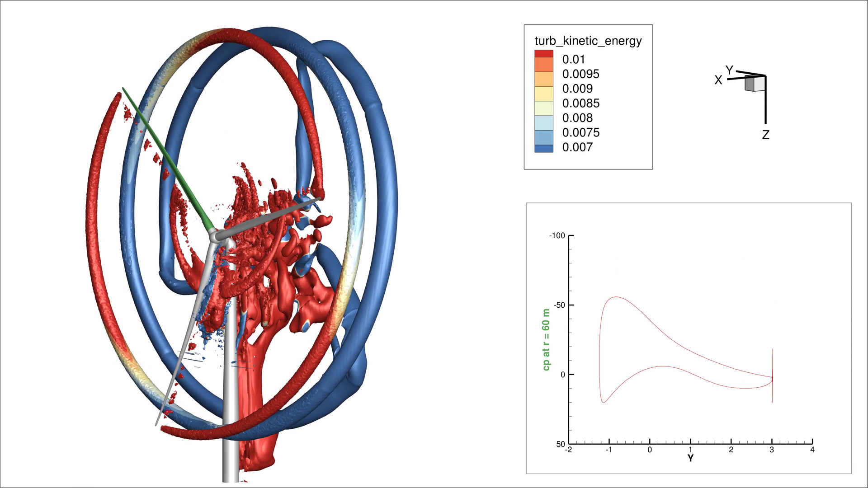Click the turb_kinetic_energy legend title
This screenshot has height=488, width=868.
point(588,41)
